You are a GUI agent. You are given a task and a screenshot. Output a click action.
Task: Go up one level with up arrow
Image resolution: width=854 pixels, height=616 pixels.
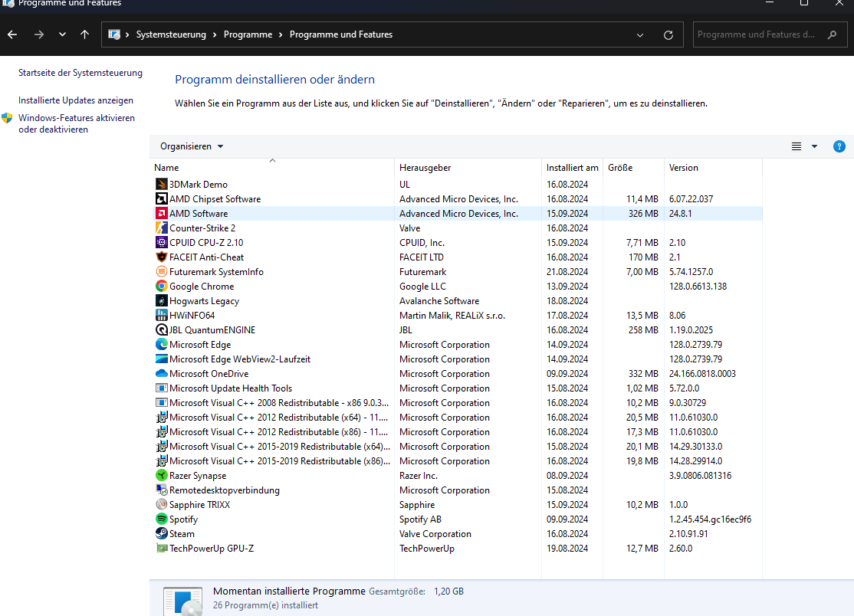[x=84, y=34]
